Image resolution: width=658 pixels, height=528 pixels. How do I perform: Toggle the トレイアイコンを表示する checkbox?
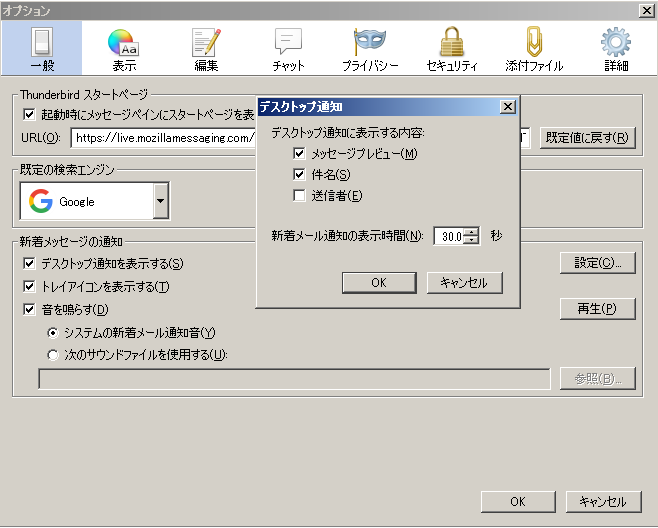point(29,287)
